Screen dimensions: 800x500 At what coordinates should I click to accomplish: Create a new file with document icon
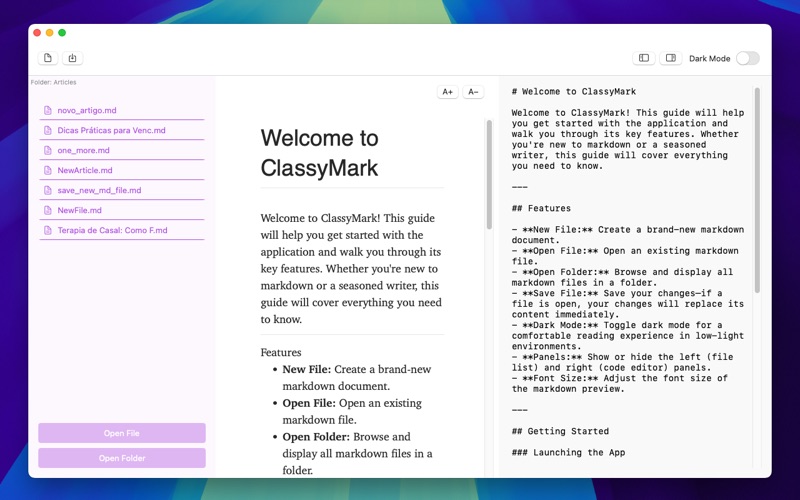point(47,58)
